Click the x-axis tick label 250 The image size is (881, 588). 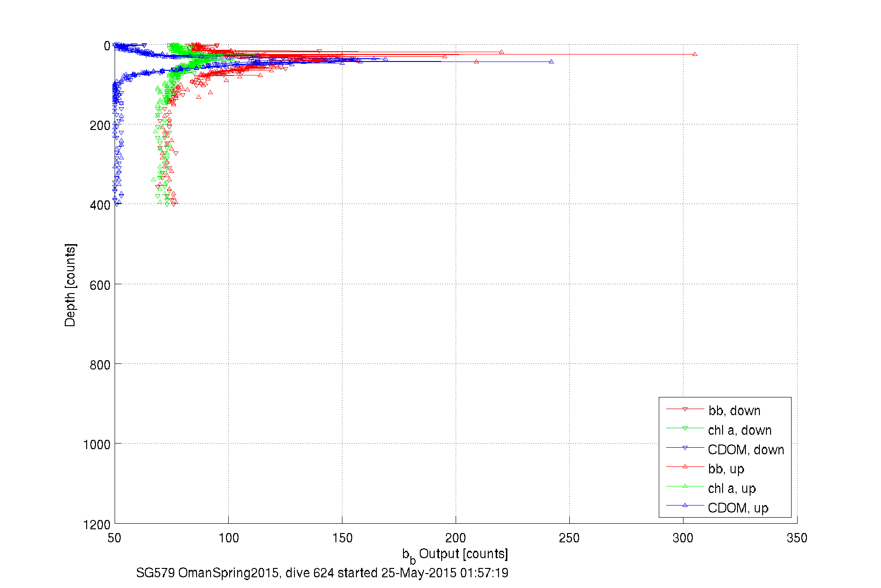tap(569, 538)
